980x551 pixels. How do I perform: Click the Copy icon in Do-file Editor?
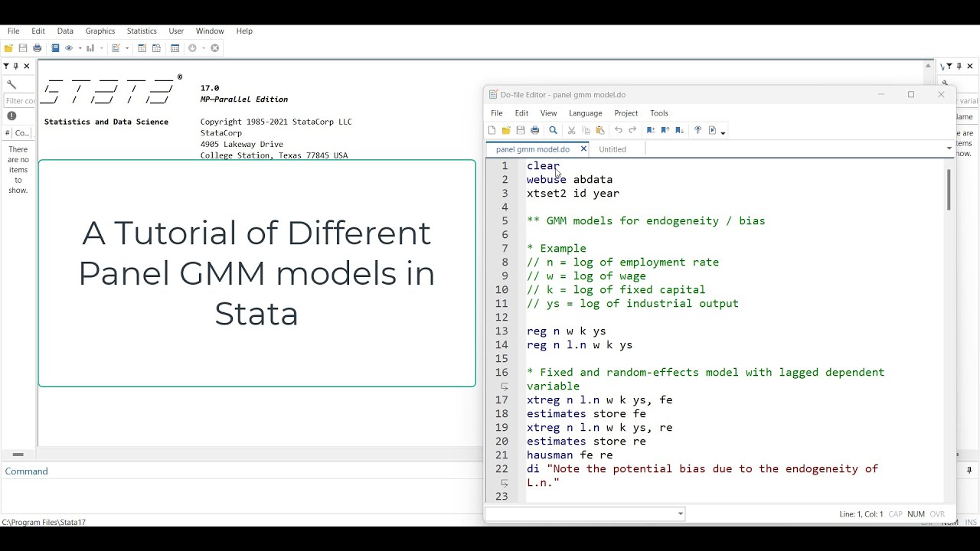click(x=586, y=131)
